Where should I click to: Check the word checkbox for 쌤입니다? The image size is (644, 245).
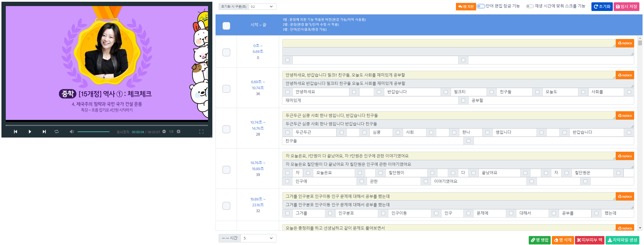click(487, 132)
